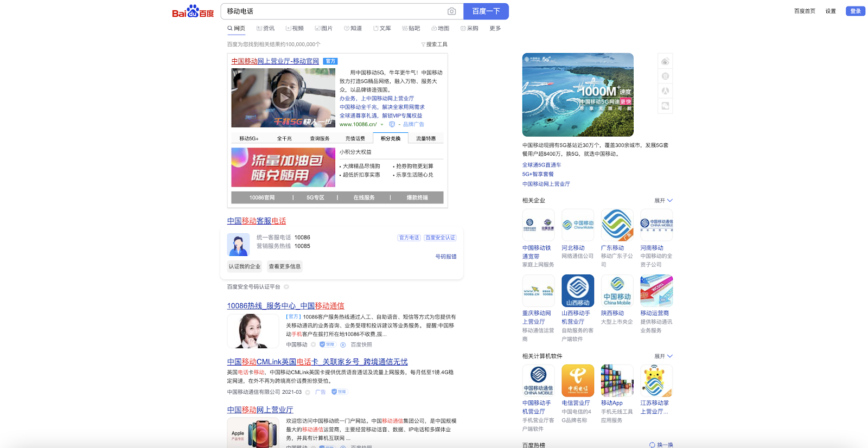Viewport: 868px width, 448px height.
Task: Share to Douban from the side panel
Action: coord(665,76)
